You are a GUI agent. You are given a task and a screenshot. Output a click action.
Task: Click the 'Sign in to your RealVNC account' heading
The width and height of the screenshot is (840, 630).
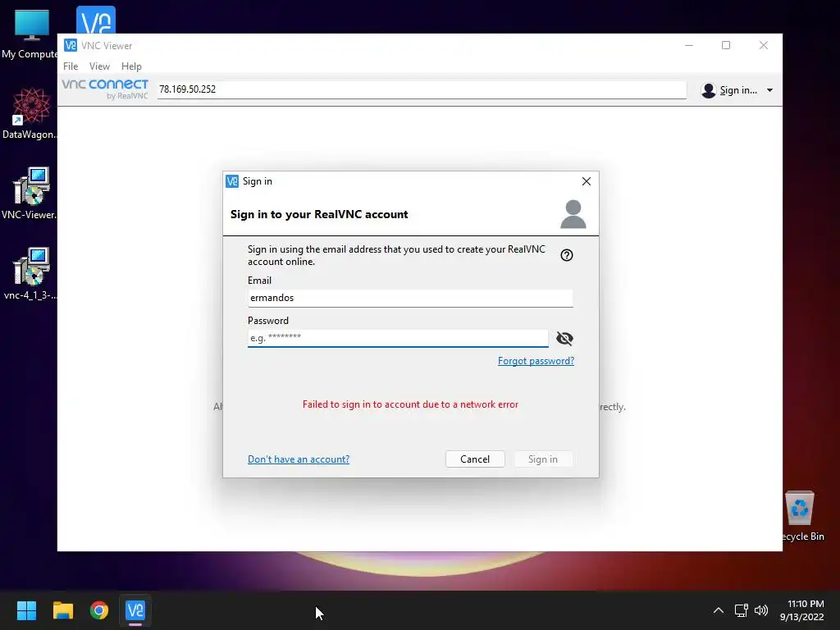point(319,214)
